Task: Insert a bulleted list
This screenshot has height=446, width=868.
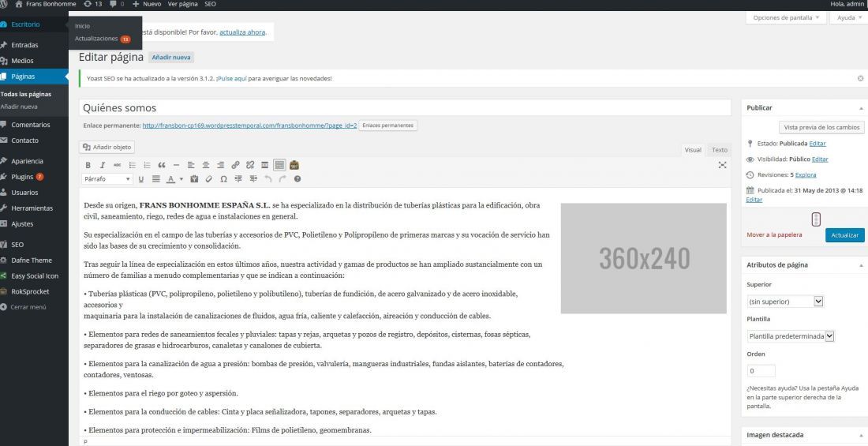Action: click(133, 165)
